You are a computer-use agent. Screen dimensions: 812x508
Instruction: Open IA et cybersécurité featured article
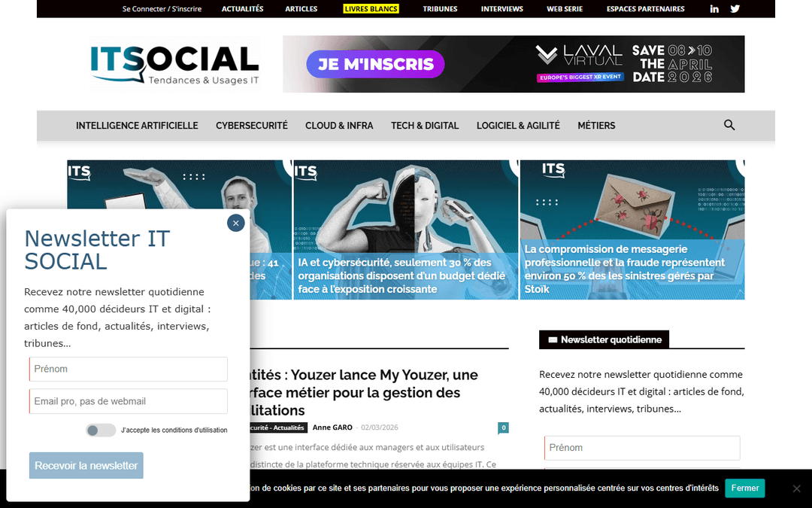point(405,230)
